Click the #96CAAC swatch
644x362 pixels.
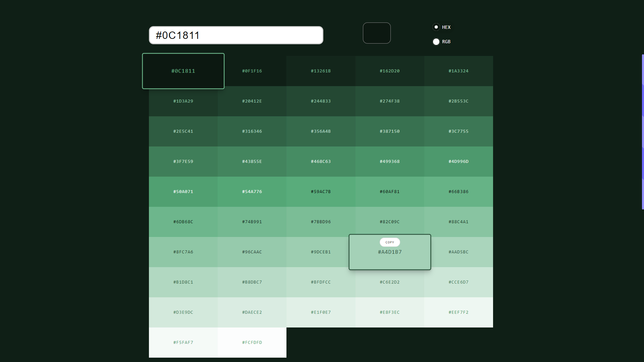(x=252, y=252)
